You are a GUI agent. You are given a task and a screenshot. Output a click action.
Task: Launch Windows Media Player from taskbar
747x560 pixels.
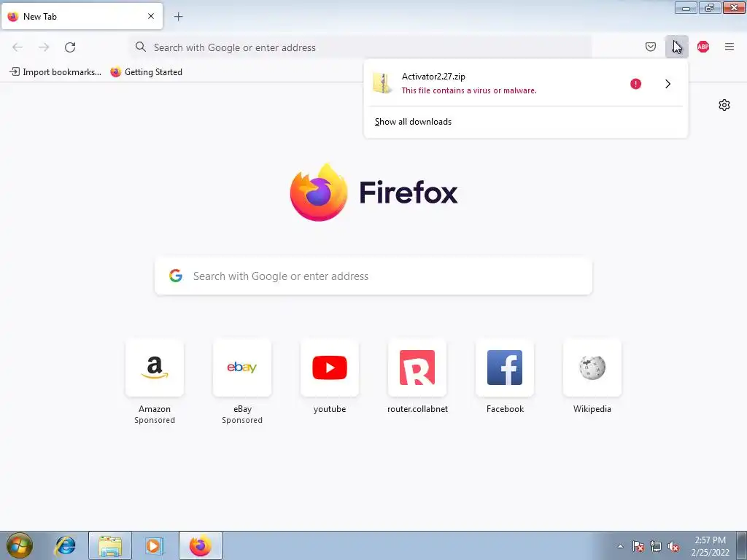(x=155, y=545)
